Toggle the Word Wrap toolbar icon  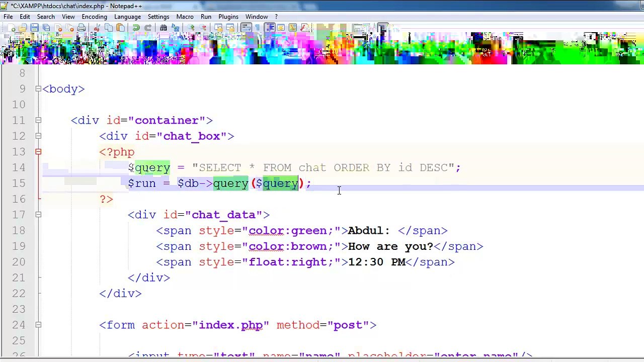point(246,28)
